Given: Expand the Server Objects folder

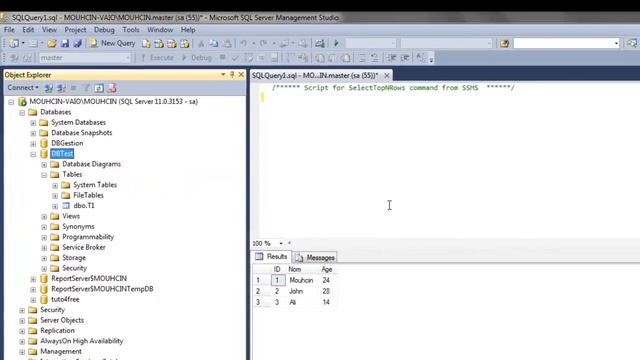Looking at the screenshot, I should pyautogui.click(x=22, y=321).
